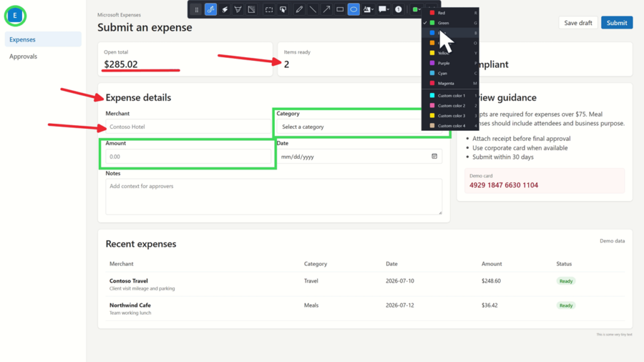Click into the Amount field
The height and width of the screenshot is (362, 644).
pos(188,156)
